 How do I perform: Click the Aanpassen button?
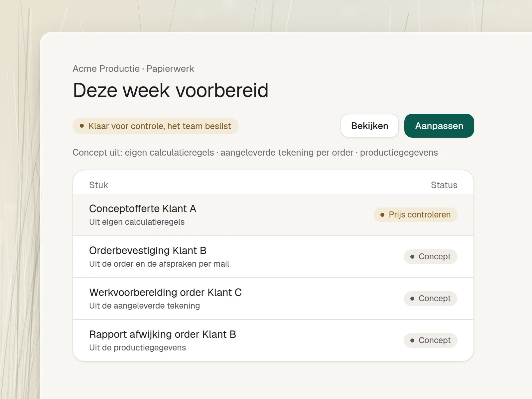(439, 126)
